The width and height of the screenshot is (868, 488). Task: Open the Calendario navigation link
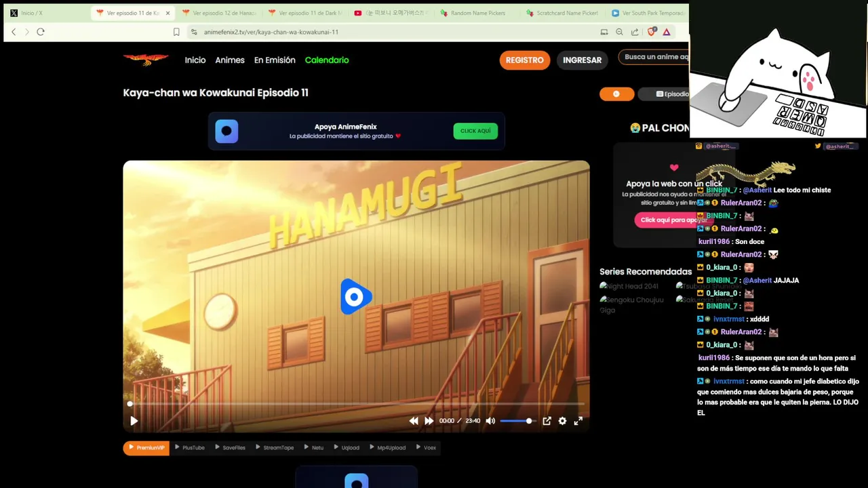(x=327, y=60)
